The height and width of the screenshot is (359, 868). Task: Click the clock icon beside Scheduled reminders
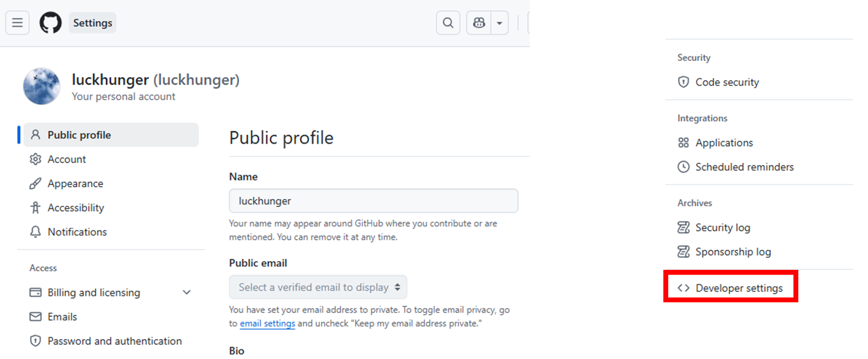[x=683, y=167]
